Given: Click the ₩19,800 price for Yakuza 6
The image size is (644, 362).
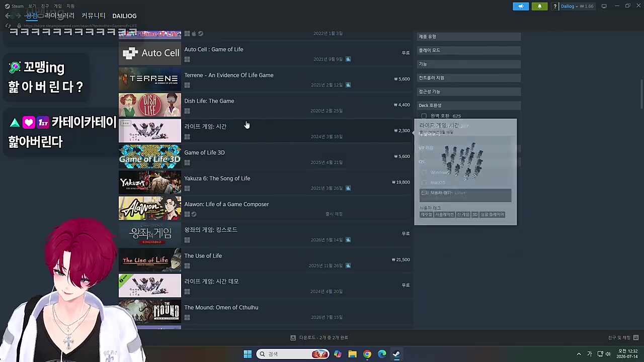Looking at the screenshot, I should [x=401, y=183].
